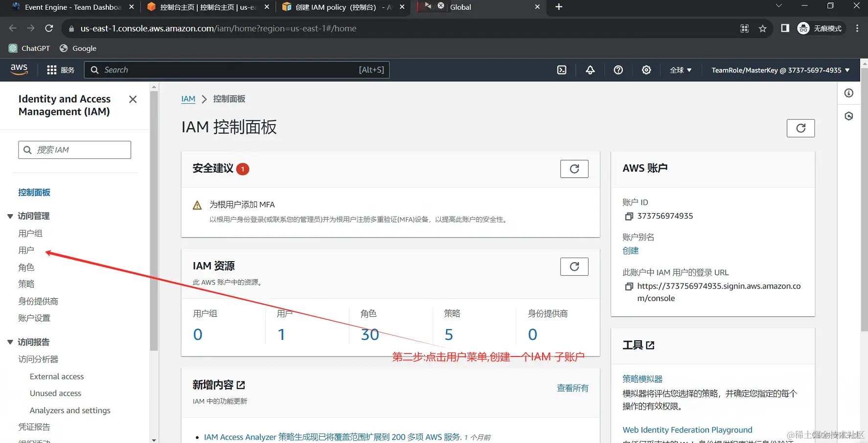Click the 搜索 IAM field
868x443 pixels.
74,150
